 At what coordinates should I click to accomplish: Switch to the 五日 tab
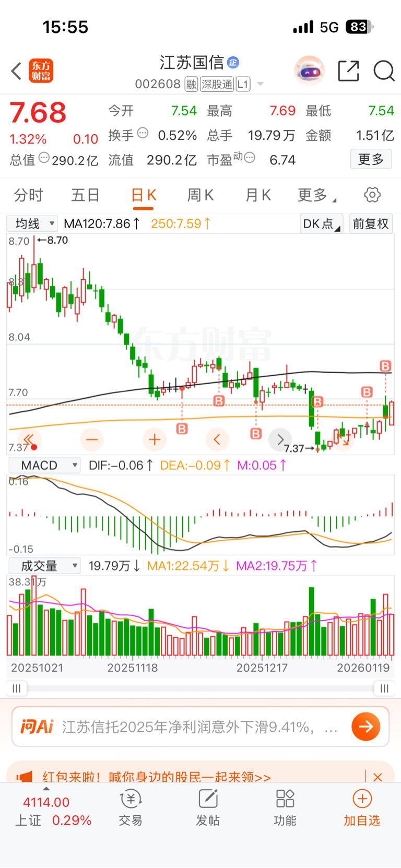click(x=86, y=195)
